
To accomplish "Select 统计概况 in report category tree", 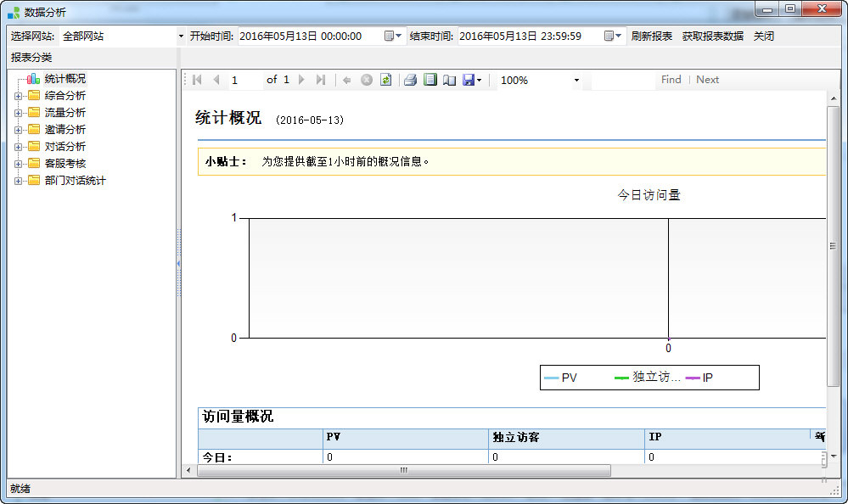I will [x=65, y=79].
